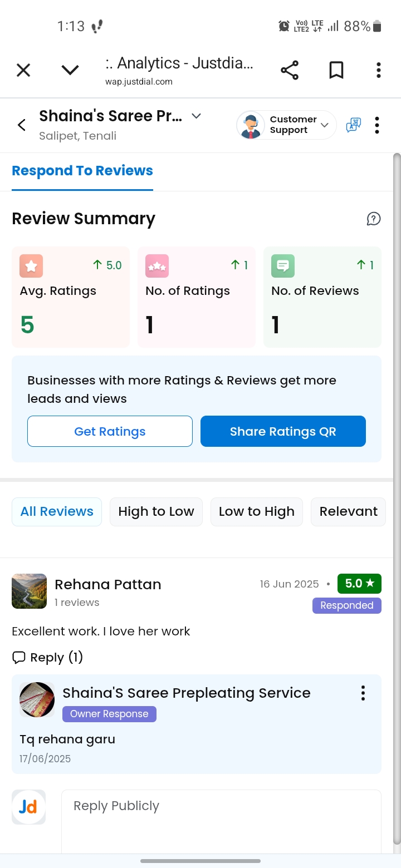The width and height of the screenshot is (401, 868).
Task: Click the Share Ratings QR button
Action: (283, 431)
